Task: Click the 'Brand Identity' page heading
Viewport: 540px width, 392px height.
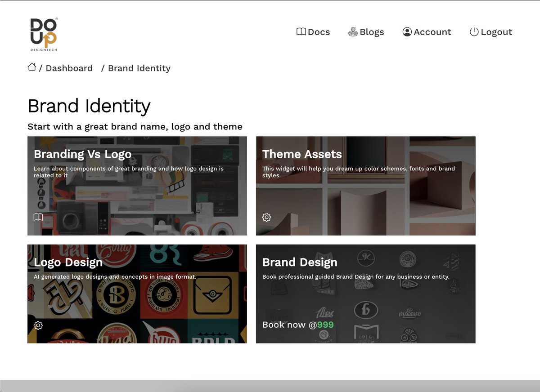Action: 89,106
